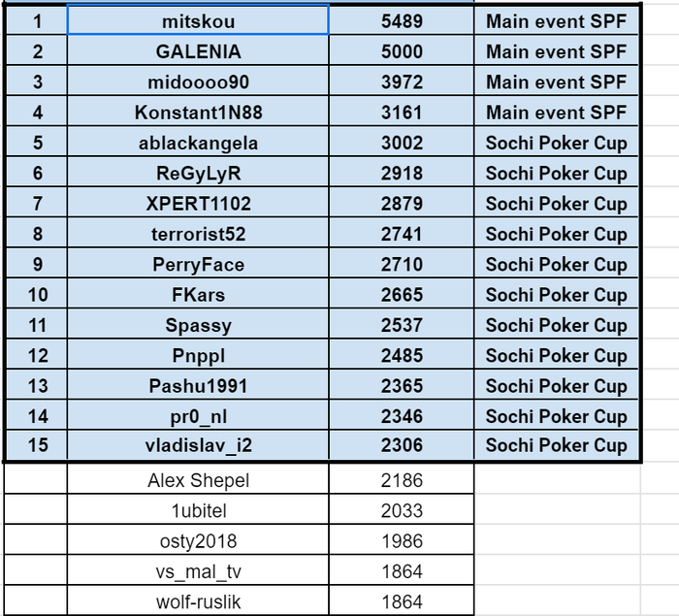Select the cell containing mitskou
679x616 pixels.
pos(198,20)
